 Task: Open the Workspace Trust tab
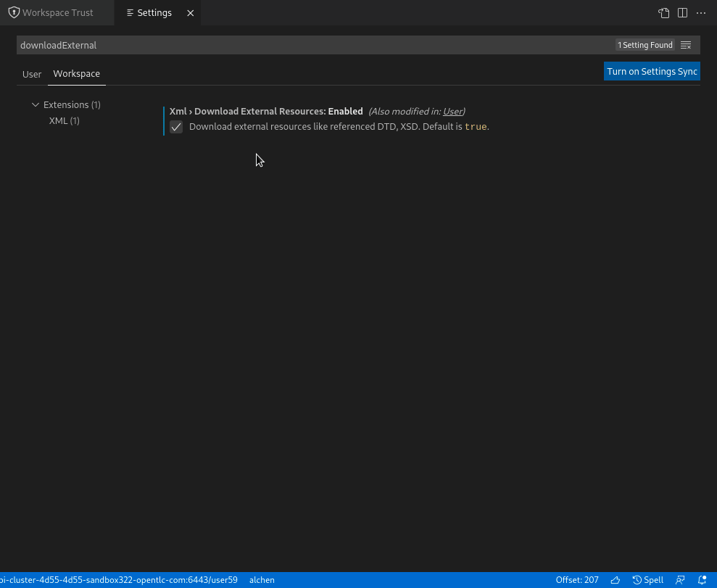click(57, 12)
